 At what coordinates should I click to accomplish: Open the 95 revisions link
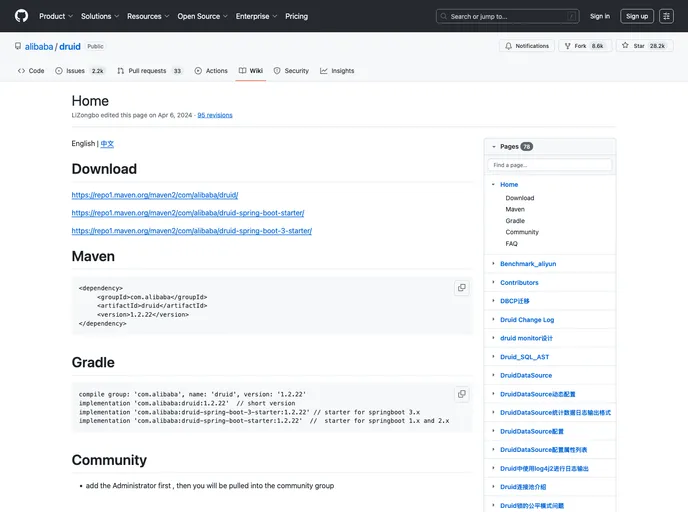coord(215,115)
